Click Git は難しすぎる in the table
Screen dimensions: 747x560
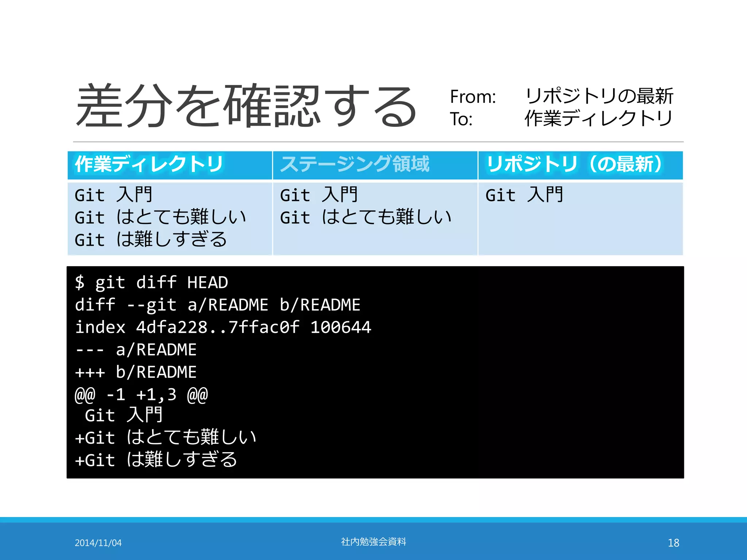[151, 240]
